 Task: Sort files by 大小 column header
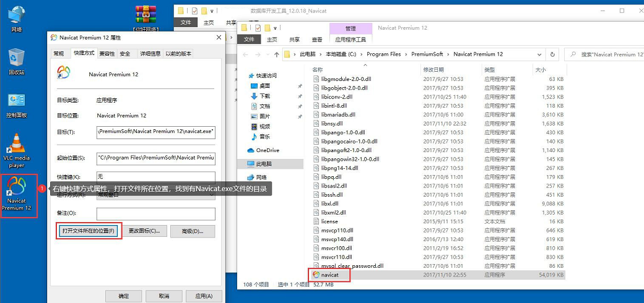point(541,70)
